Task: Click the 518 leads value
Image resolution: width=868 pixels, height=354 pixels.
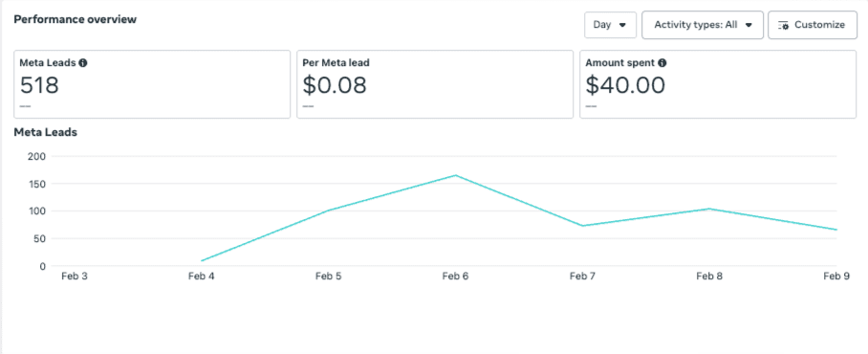Action: (x=39, y=85)
